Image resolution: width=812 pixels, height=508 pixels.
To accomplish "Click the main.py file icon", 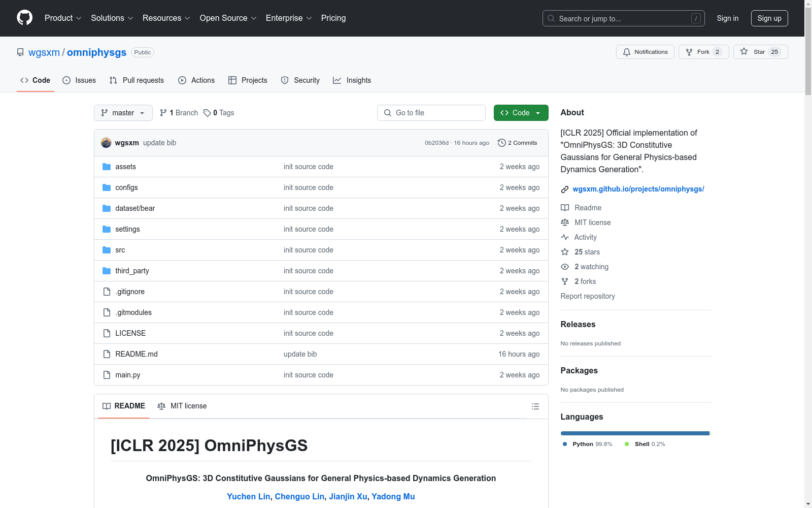I will pyautogui.click(x=107, y=375).
